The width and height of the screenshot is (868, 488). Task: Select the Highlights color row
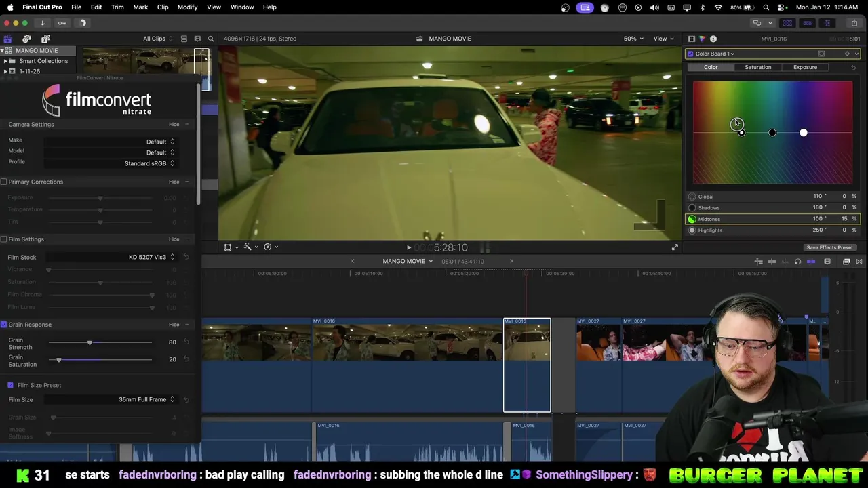coord(772,230)
